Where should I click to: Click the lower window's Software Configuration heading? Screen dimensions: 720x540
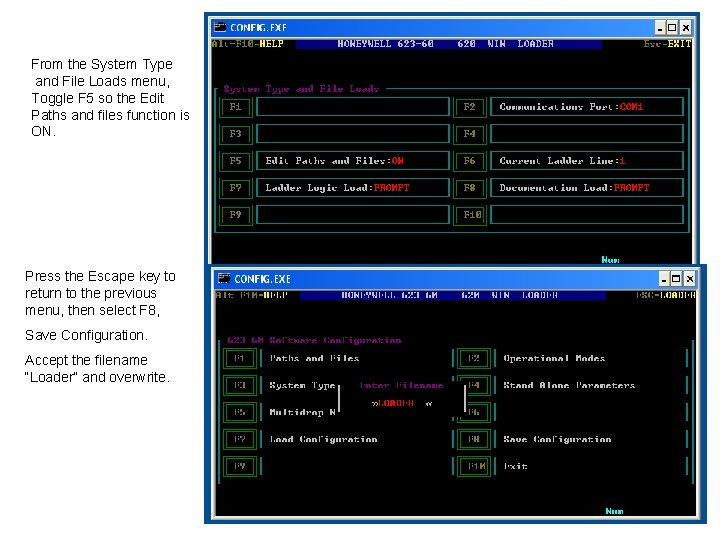coord(315,340)
